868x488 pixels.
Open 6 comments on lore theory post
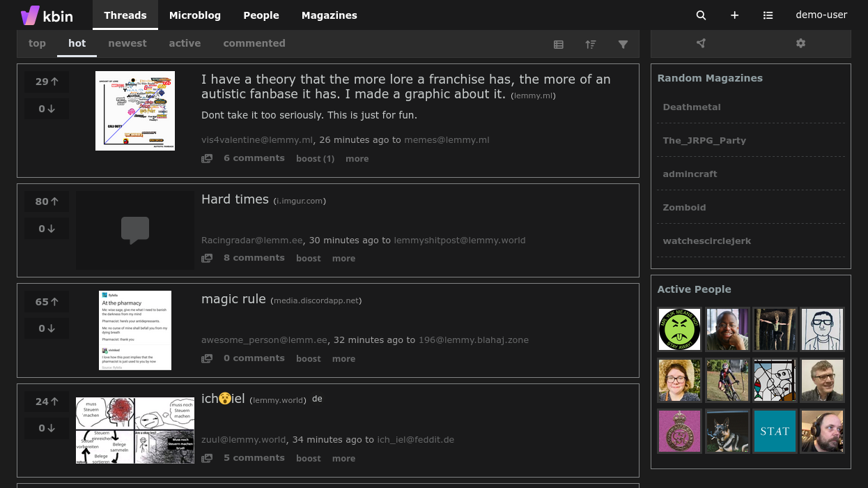(x=254, y=158)
